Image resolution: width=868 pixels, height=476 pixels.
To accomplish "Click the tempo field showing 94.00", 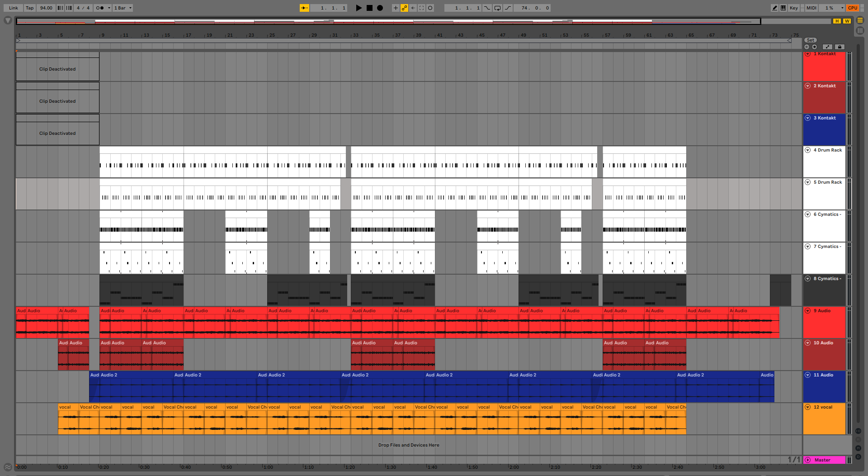I will [x=46, y=8].
